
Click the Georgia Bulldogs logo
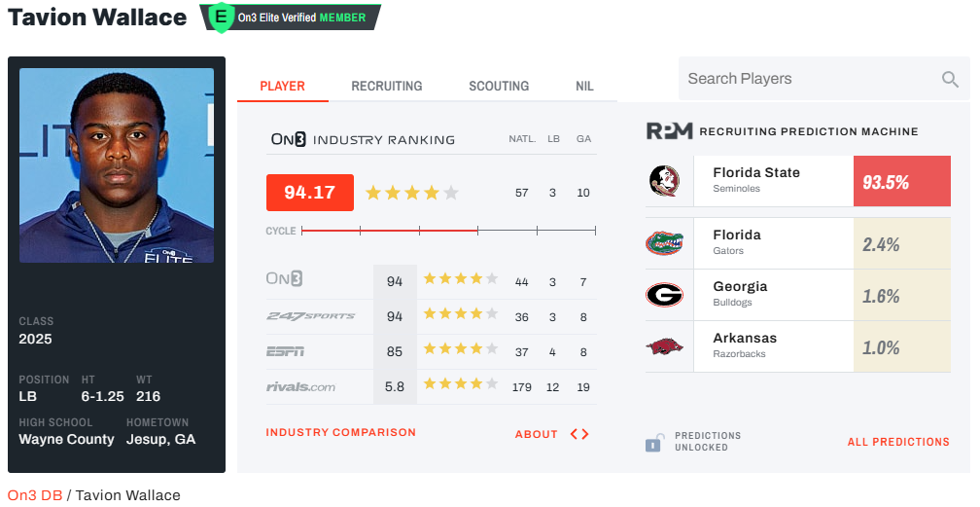pyautogui.click(x=664, y=295)
